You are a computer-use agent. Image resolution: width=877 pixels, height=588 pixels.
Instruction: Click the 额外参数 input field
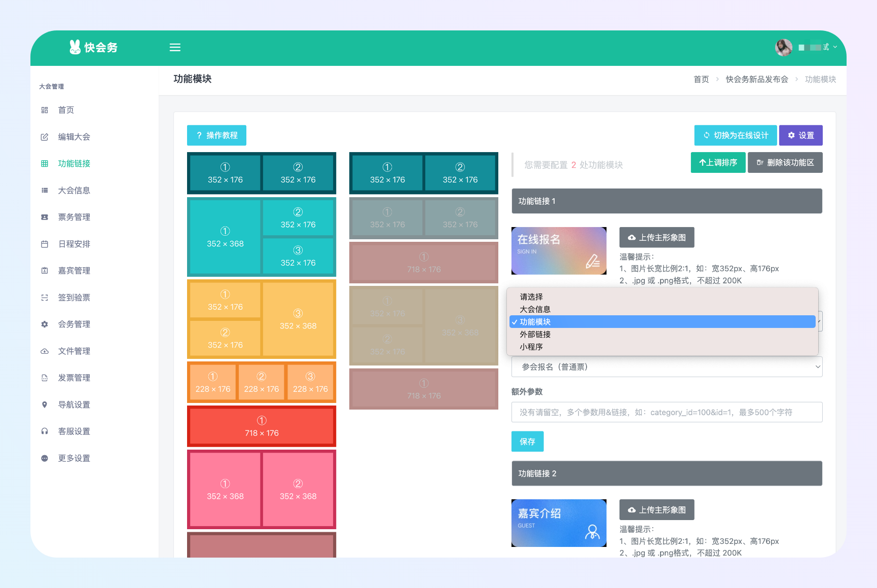[x=667, y=413]
